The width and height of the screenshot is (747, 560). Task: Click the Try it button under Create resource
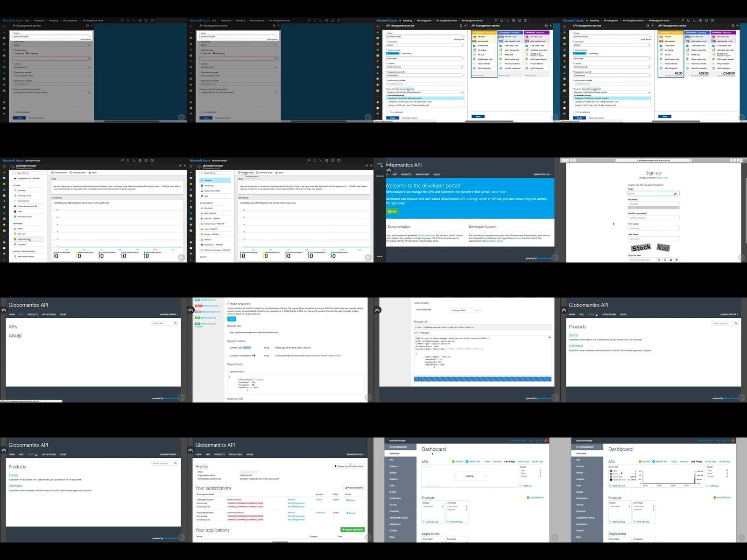tap(232, 319)
